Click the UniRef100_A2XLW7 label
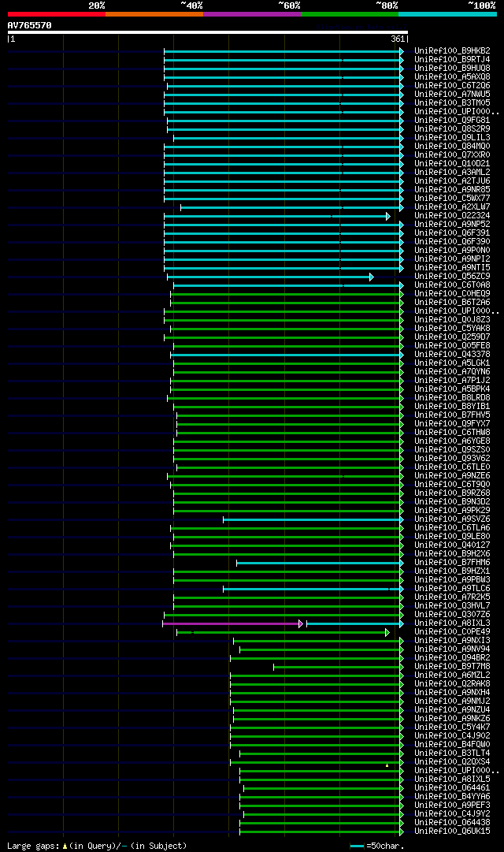This screenshot has width=504, height=852. (x=452, y=207)
